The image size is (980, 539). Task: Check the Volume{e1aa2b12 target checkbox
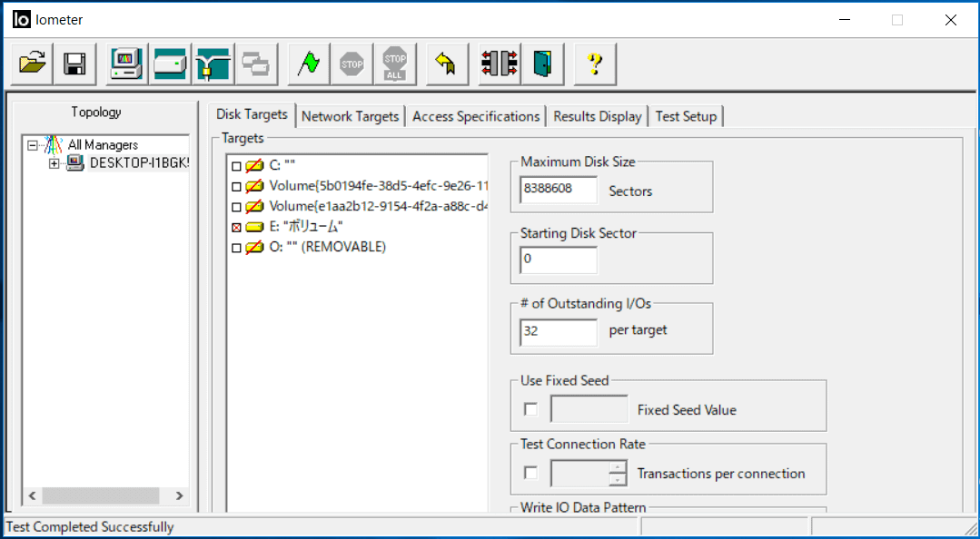236,207
